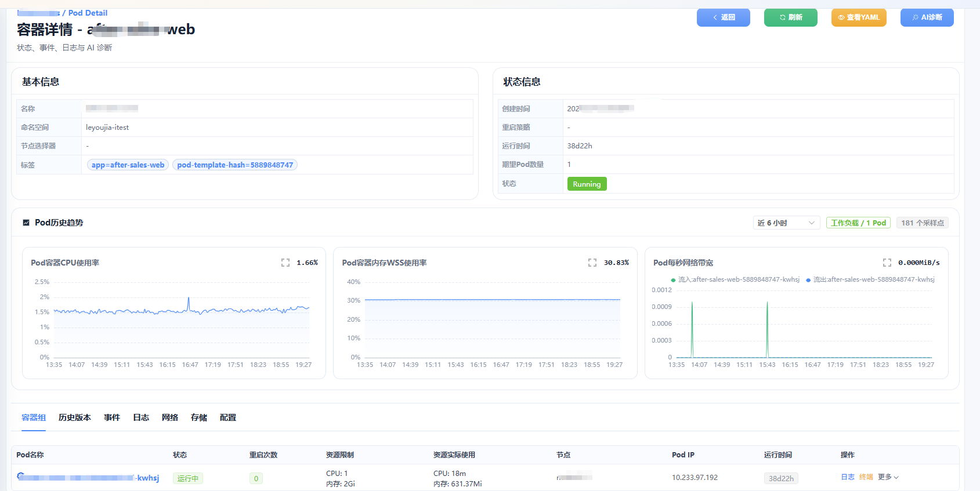Click the namespace value leyoujia-itest

(x=107, y=128)
